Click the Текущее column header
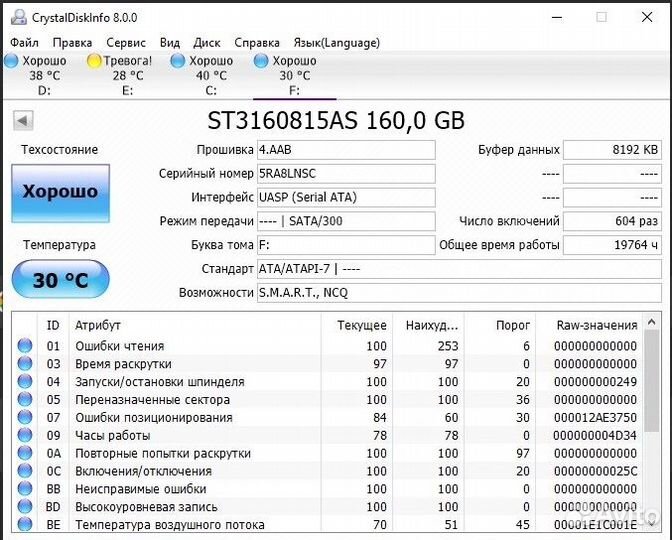The image size is (672, 540). (x=357, y=325)
